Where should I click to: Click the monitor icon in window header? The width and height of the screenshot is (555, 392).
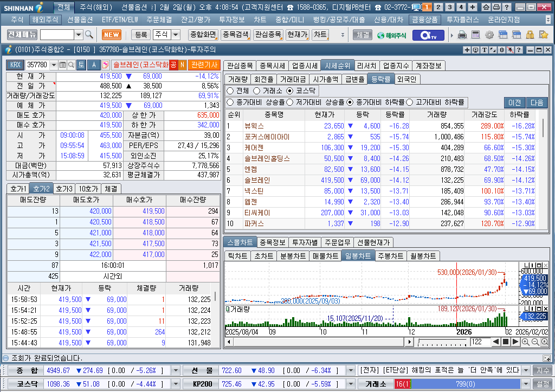click(476, 50)
